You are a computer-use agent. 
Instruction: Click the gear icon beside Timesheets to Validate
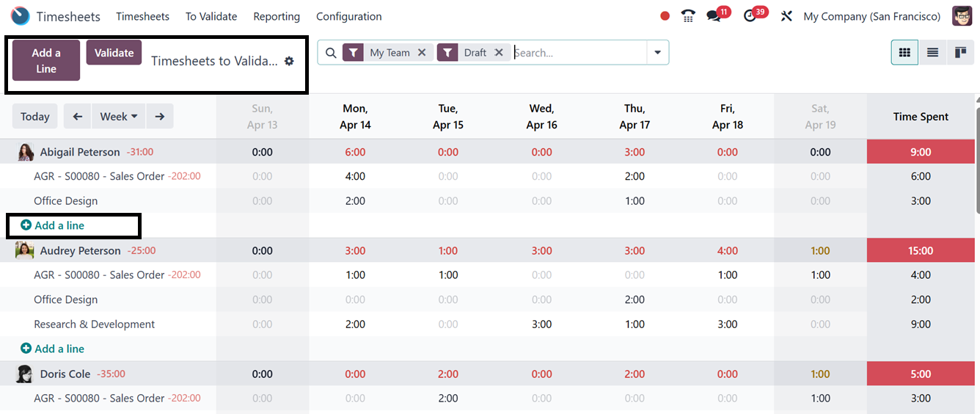pos(289,61)
